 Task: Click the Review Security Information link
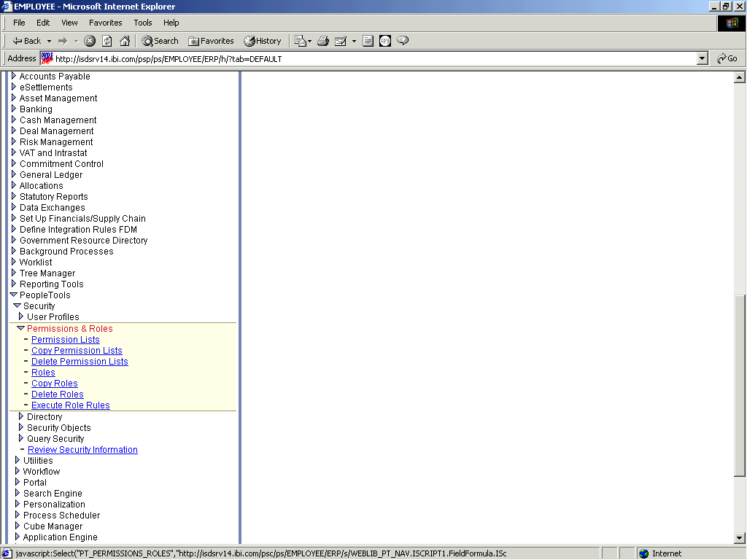82,449
